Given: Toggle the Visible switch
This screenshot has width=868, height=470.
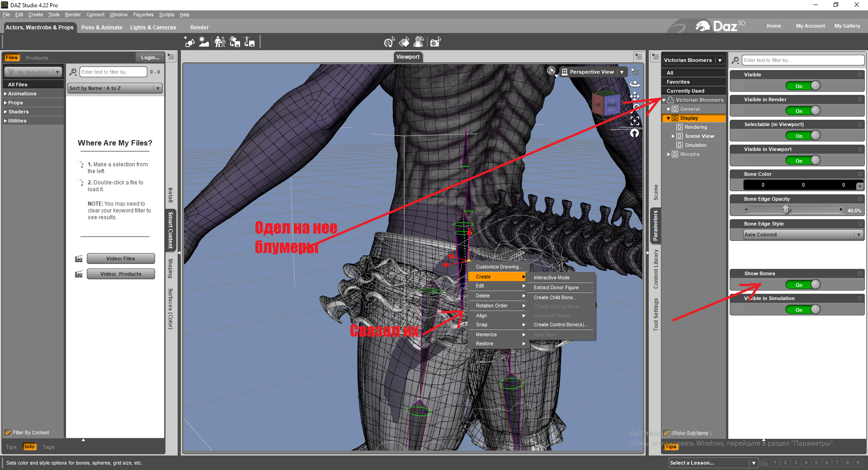Looking at the screenshot, I should pyautogui.click(x=802, y=86).
